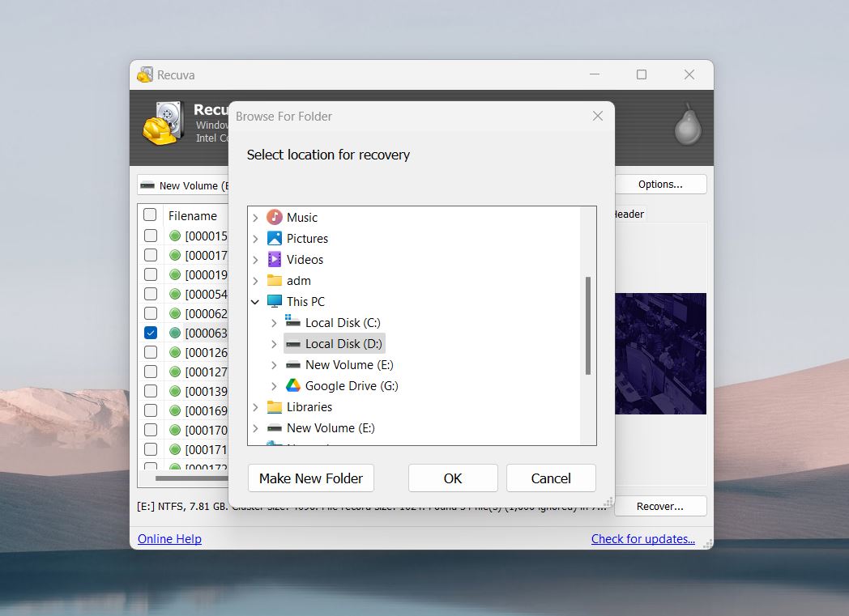This screenshot has width=849, height=616.
Task: Click file name [000169 in Recuva list
Action: pos(206,411)
